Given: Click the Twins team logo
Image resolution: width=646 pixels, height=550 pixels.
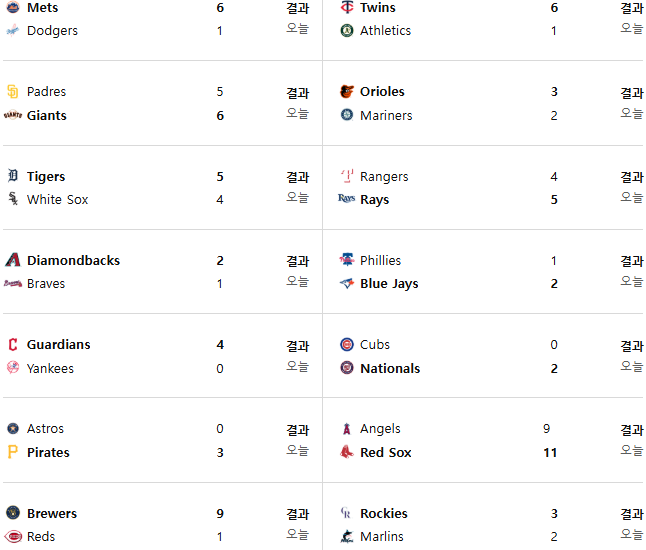Looking at the screenshot, I should click(347, 7).
